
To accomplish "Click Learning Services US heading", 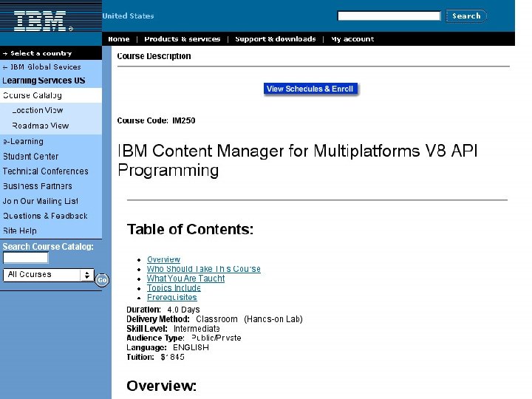I will tap(44, 81).
